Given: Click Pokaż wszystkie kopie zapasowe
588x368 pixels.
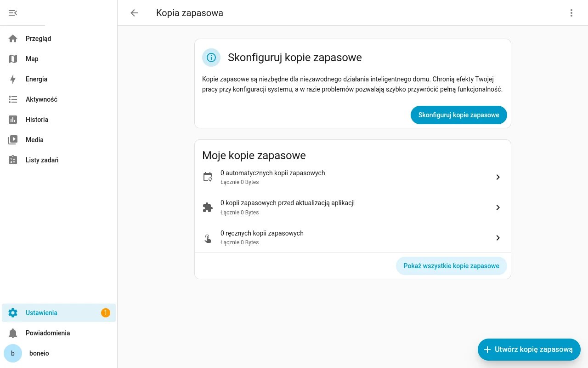Looking at the screenshot, I should coord(451,266).
